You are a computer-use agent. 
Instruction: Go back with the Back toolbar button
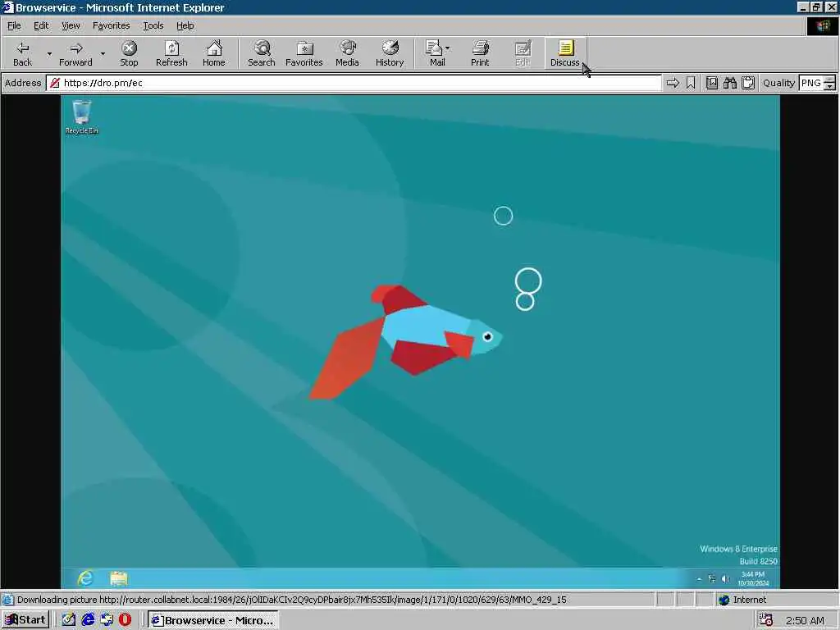[22, 53]
